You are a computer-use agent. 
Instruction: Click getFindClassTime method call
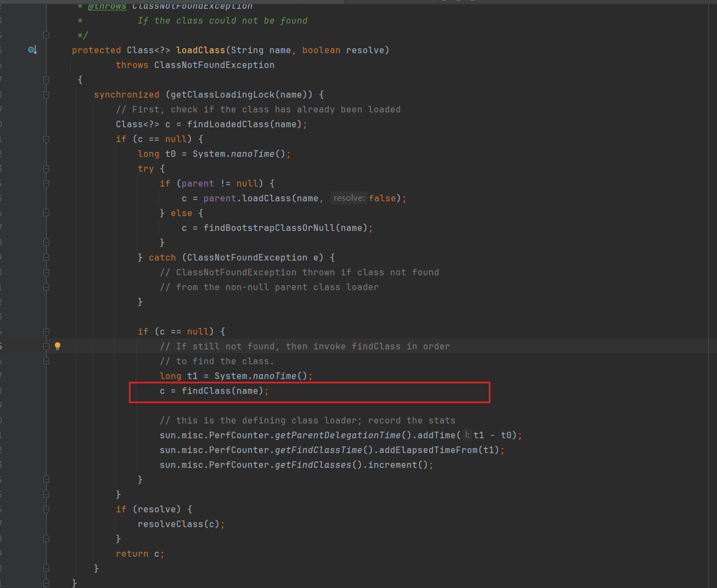click(319, 450)
